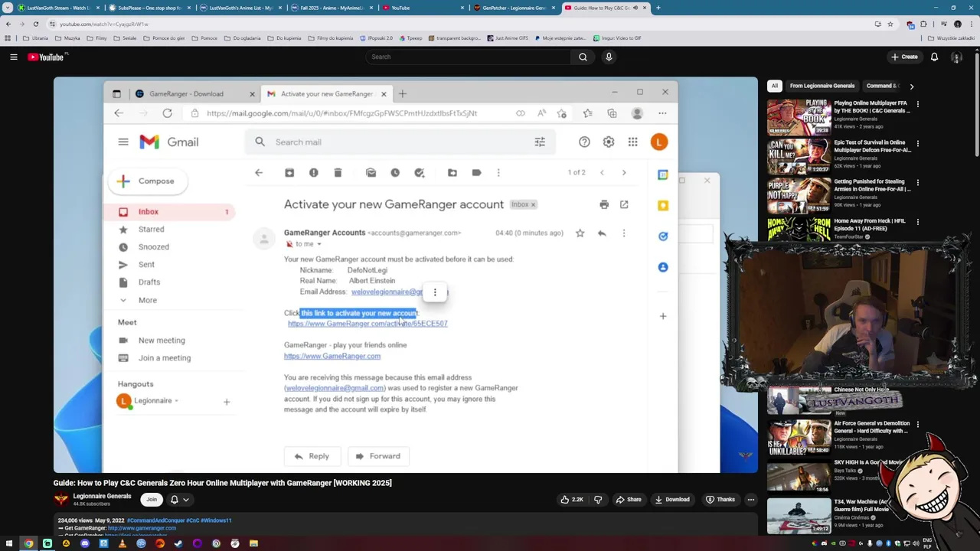Image resolution: width=980 pixels, height=551 pixels.
Task: Click the archive icon in Gmail toolbar
Action: [x=289, y=173]
